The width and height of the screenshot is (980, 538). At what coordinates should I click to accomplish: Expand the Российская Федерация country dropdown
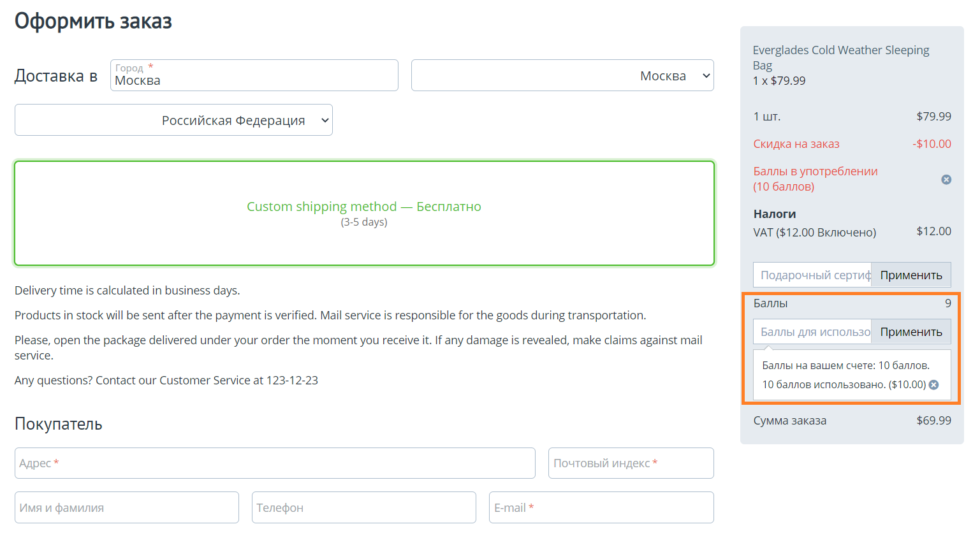point(173,120)
